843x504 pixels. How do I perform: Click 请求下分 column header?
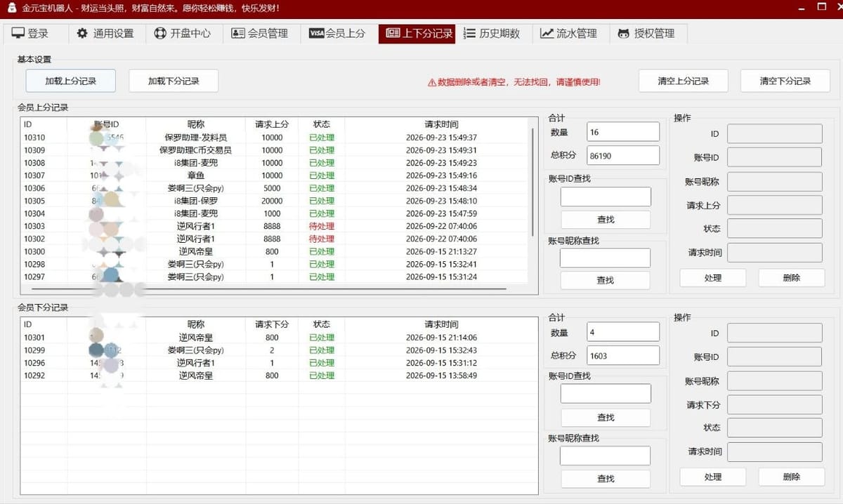272,324
